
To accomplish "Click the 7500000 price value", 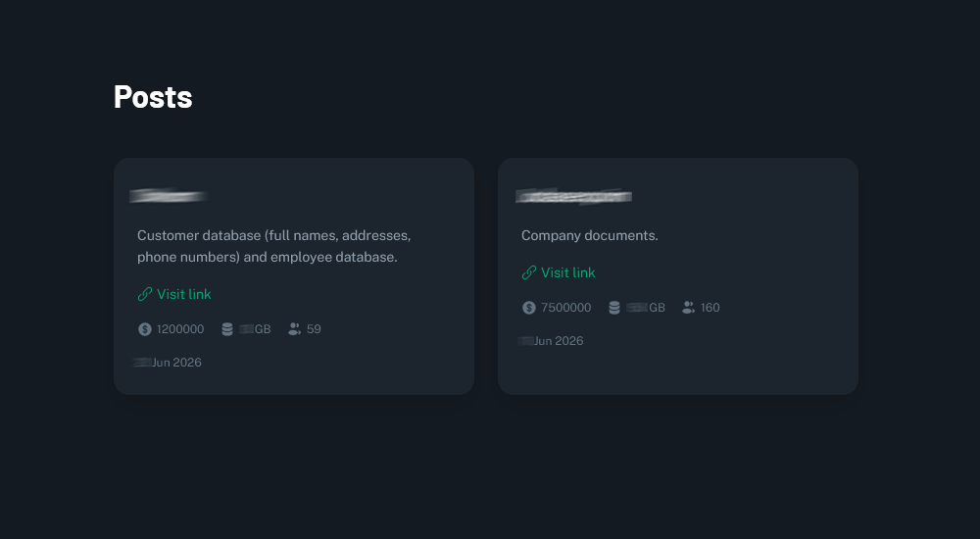I will tap(565, 308).
